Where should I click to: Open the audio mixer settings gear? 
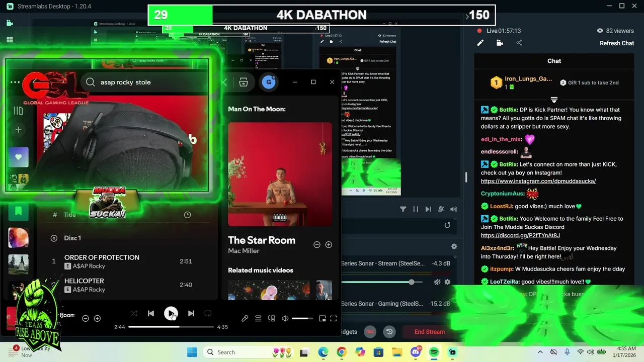tap(454, 246)
